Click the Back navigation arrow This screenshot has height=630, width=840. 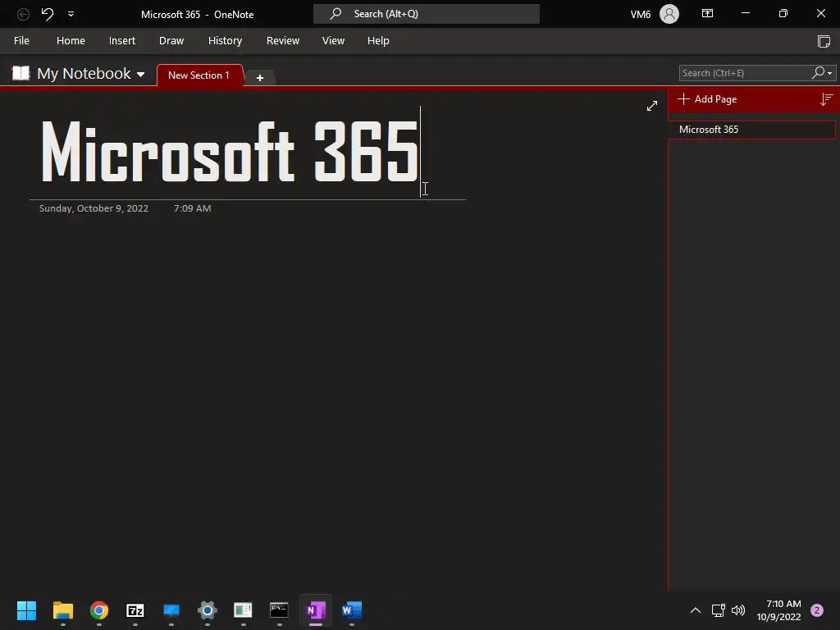pyautogui.click(x=23, y=15)
